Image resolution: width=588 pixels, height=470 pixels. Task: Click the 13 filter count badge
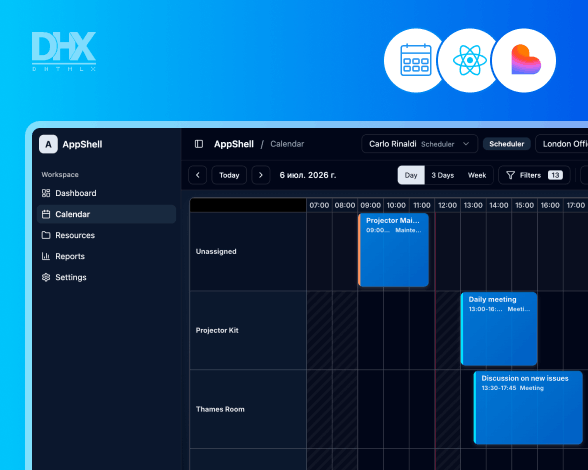(555, 175)
